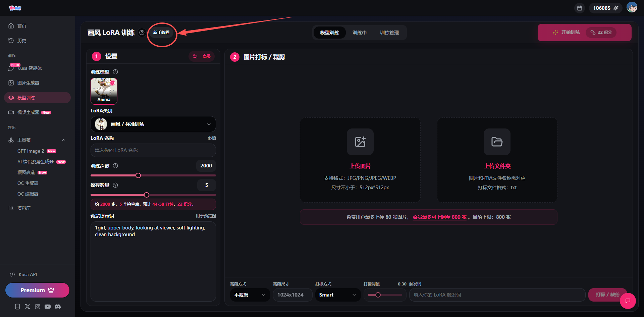
Task: Open the 106085 credits balance
Action: (x=605, y=8)
